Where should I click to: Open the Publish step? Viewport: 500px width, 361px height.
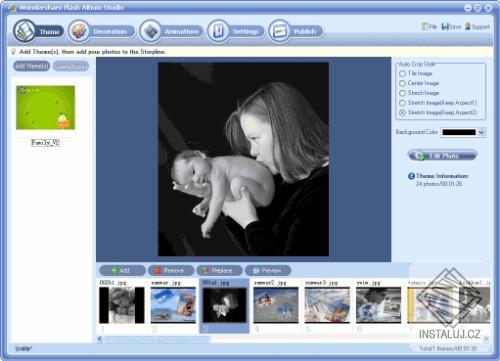(x=296, y=31)
